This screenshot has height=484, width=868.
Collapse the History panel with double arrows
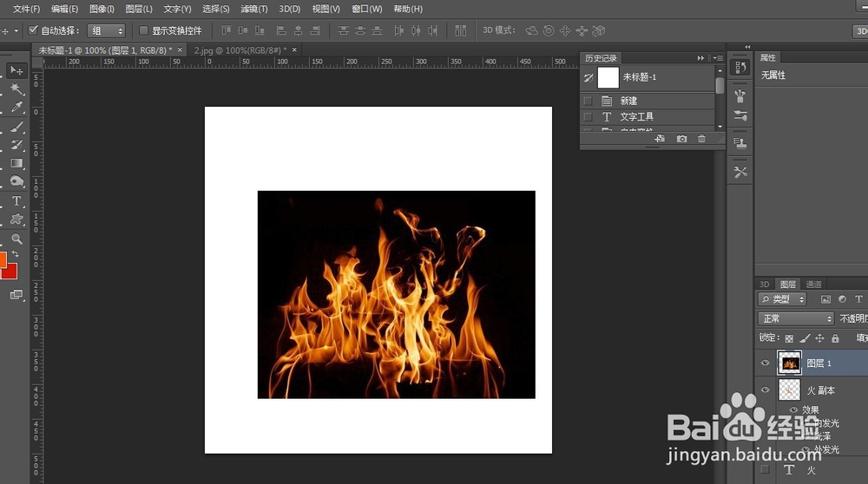[700, 58]
